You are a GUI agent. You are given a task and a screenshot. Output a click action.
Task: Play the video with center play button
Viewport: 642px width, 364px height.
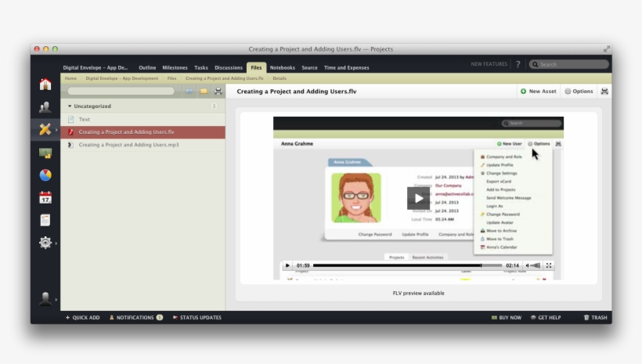click(x=418, y=198)
